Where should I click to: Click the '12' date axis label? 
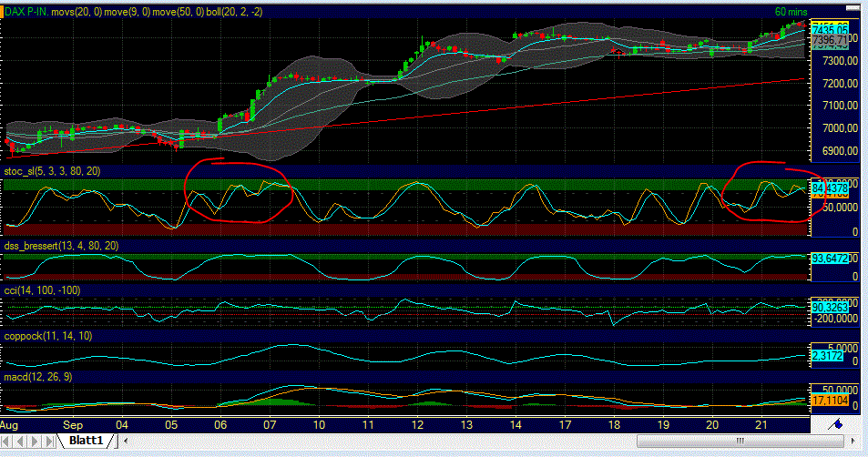(x=417, y=425)
